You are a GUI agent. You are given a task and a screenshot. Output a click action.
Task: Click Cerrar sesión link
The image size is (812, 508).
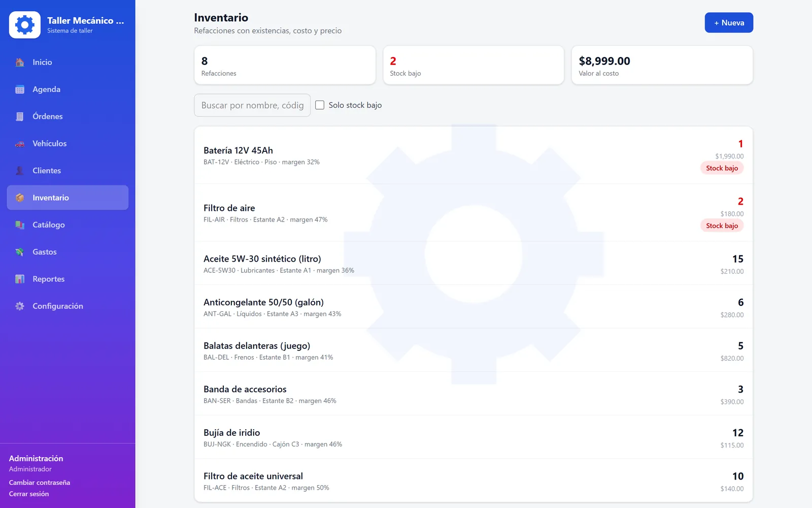pyautogui.click(x=29, y=494)
